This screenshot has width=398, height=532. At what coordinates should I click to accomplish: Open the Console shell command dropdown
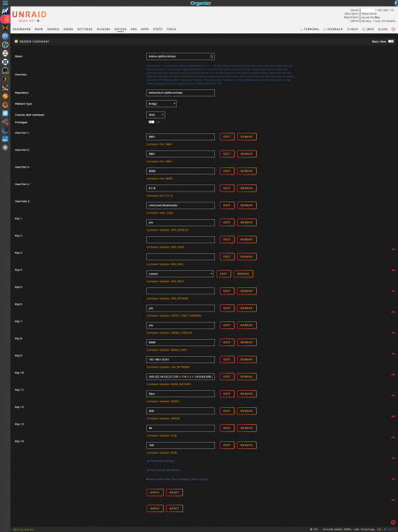tap(156, 115)
